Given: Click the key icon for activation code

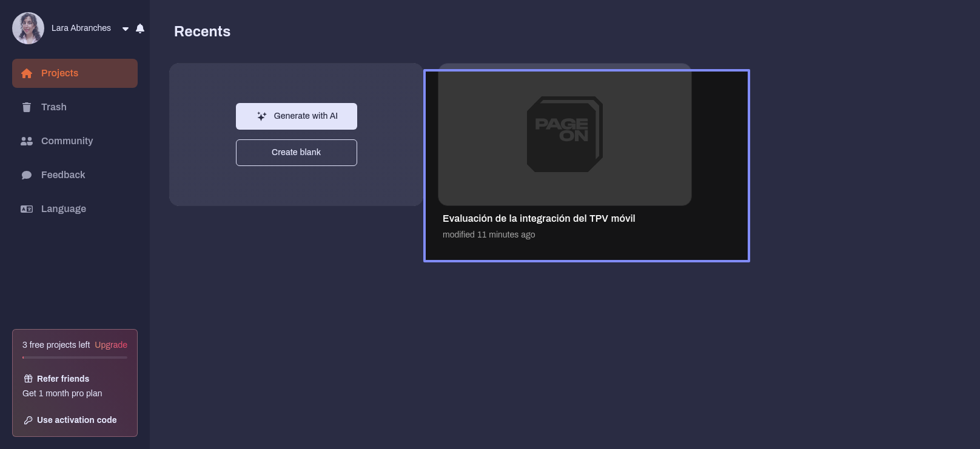Looking at the screenshot, I should tap(28, 420).
